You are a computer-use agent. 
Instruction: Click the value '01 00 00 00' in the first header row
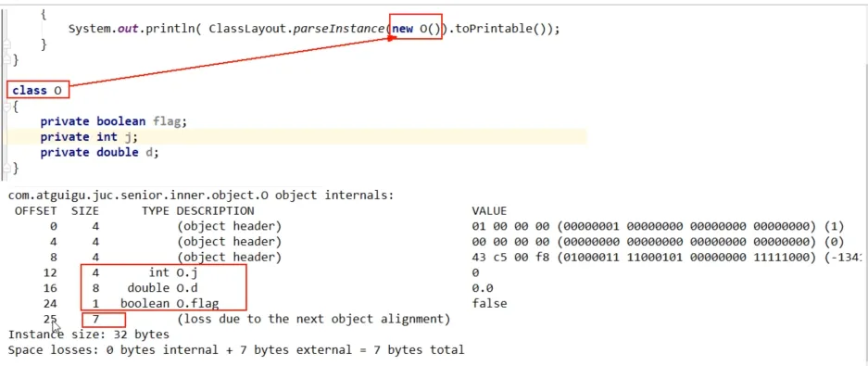click(510, 226)
